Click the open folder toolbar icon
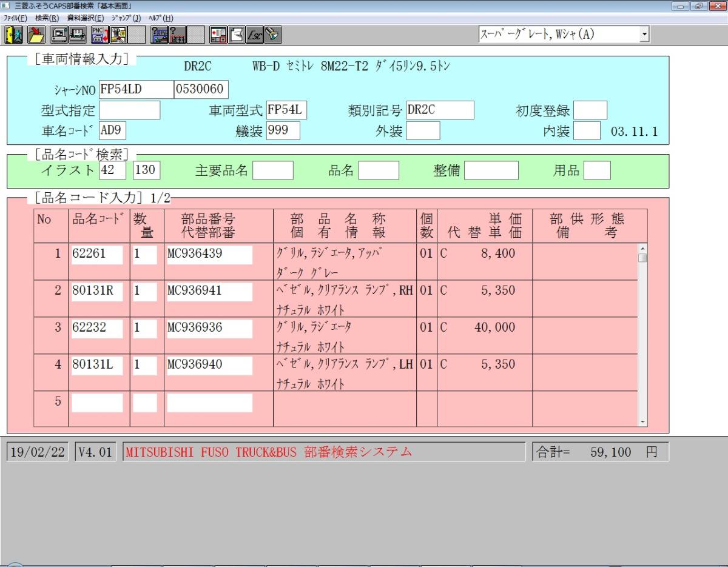 pyautogui.click(x=36, y=35)
